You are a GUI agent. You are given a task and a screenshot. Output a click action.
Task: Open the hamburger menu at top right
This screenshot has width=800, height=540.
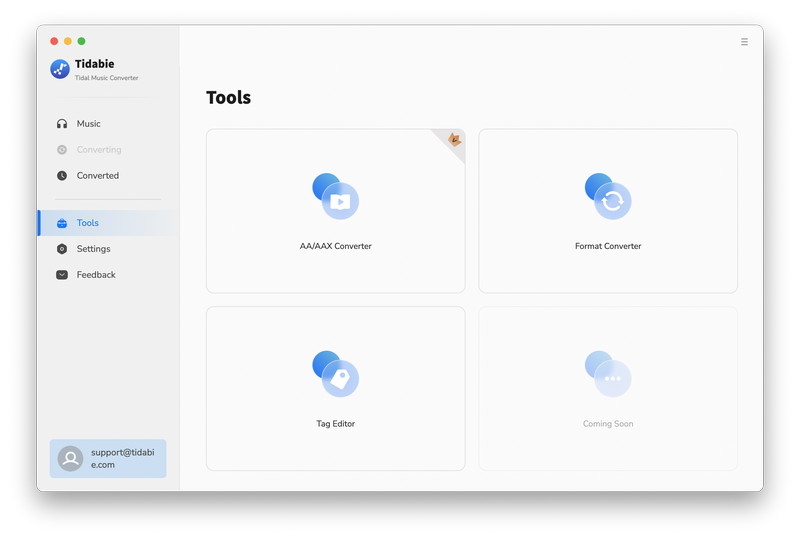[744, 42]
